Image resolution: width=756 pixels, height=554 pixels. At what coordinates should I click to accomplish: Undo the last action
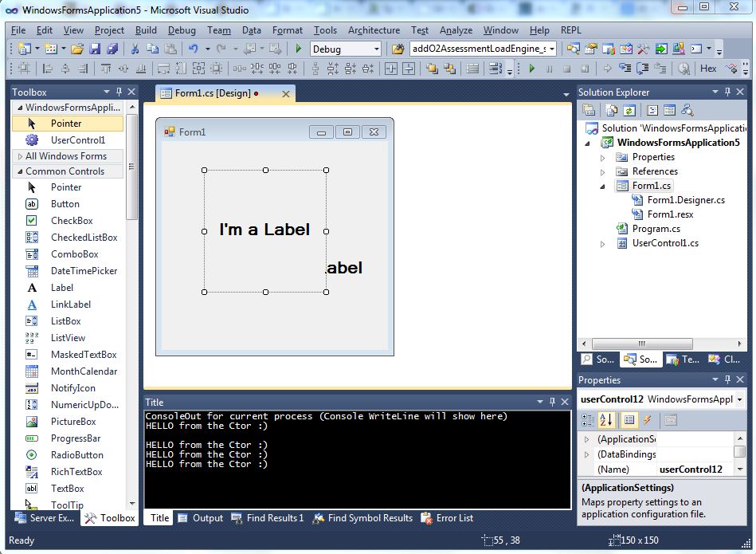tap(194, 49)
